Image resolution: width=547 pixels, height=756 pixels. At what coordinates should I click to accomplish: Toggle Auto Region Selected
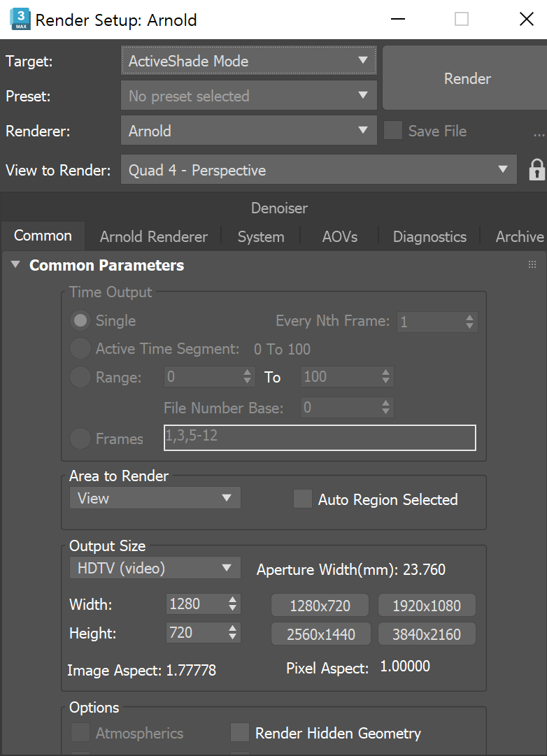click(x=302, y=499)
